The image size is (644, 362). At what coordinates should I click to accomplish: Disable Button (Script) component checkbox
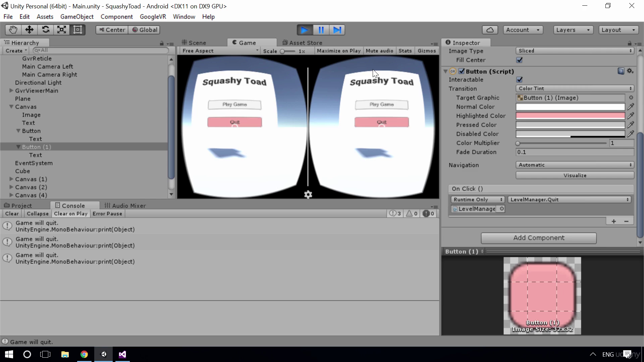[x=462, y=71]
